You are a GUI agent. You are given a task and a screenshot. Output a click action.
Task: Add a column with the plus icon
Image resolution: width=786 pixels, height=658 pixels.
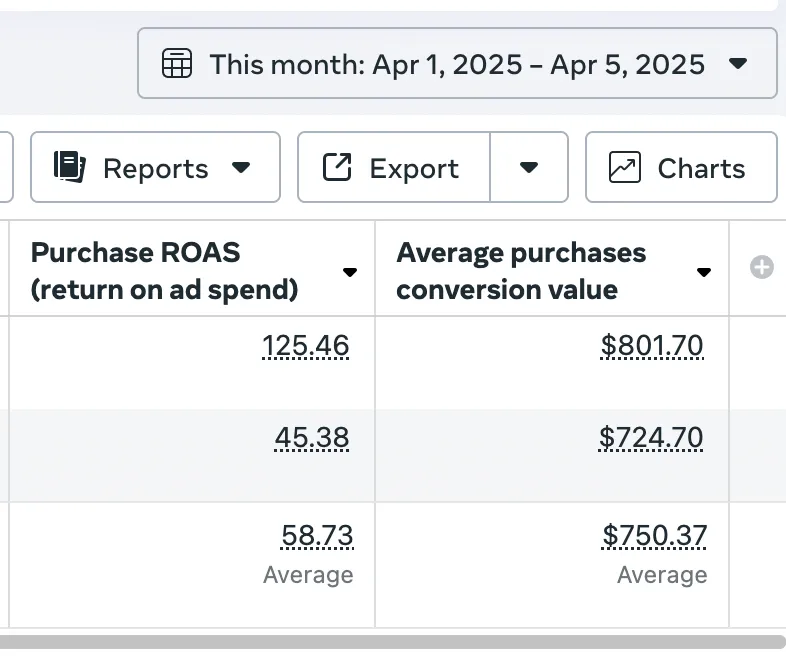(761, 267)
